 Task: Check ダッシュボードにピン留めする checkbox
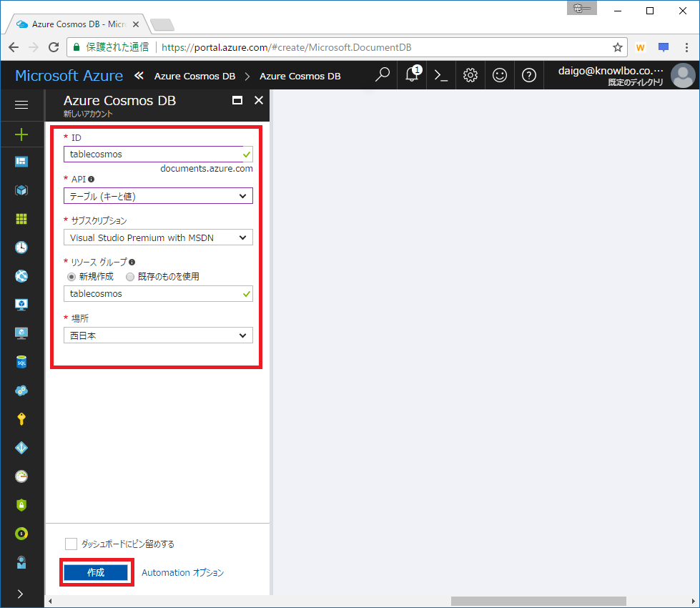click(71, 544)
